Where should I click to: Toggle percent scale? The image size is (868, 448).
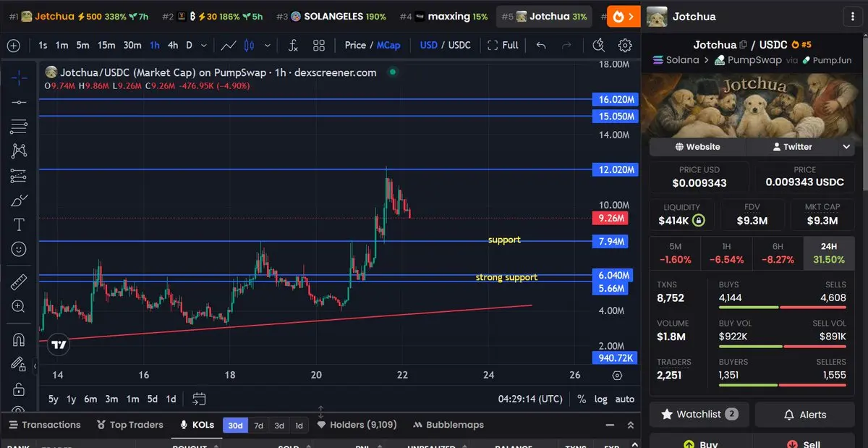[x=582, y=399]
